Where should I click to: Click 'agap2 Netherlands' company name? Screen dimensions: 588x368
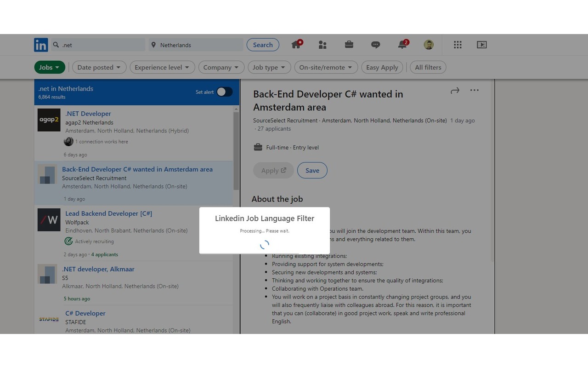click(89, 122)
